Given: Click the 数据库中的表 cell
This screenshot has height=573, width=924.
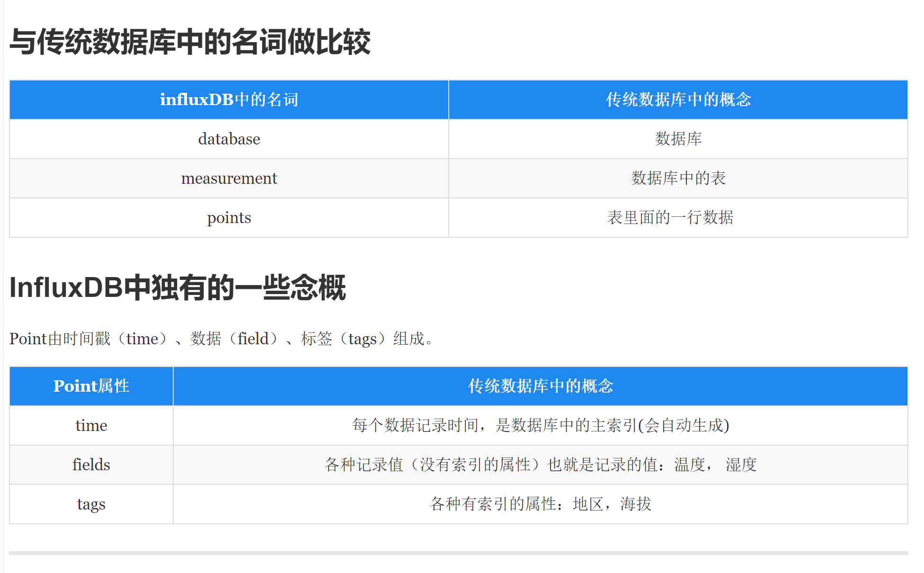Looking at the screenshot, I should tap(678, 178).
